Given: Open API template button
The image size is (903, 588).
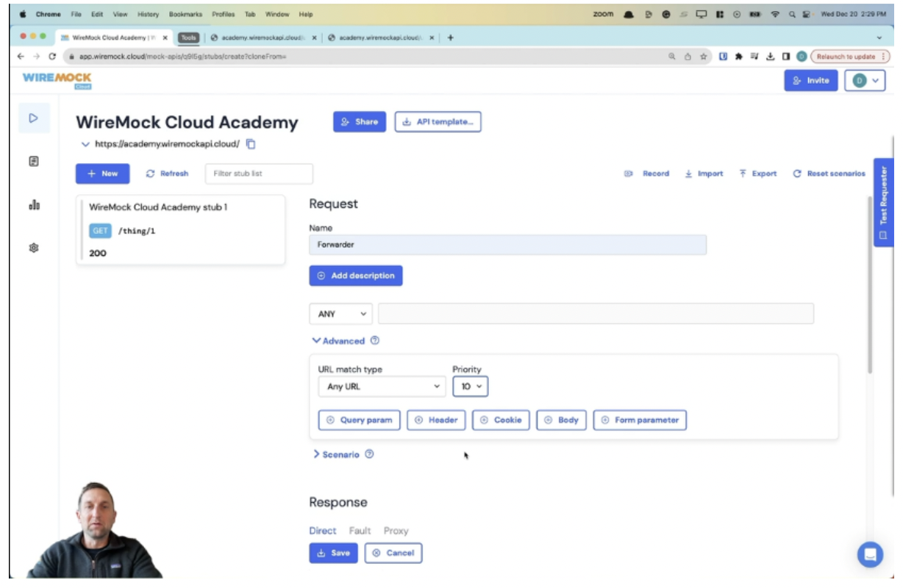Looking at the screenshot, I should (438, 122).
